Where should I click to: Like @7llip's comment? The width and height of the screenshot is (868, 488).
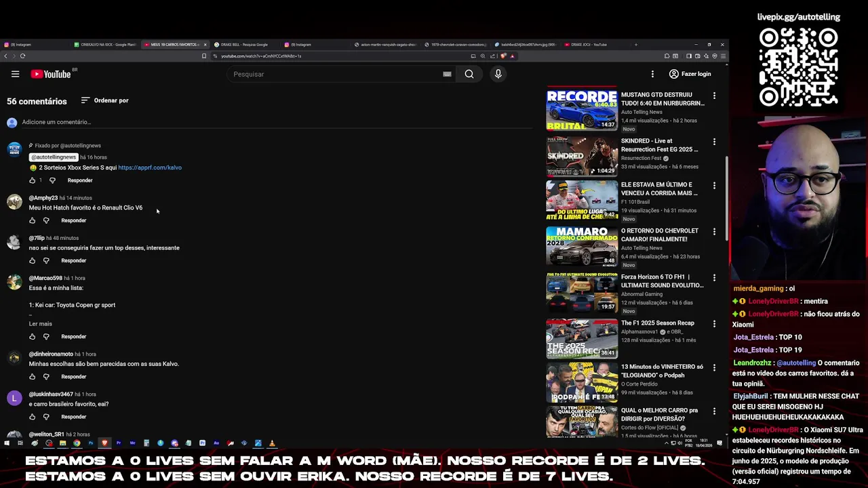(x=32, y=260)
